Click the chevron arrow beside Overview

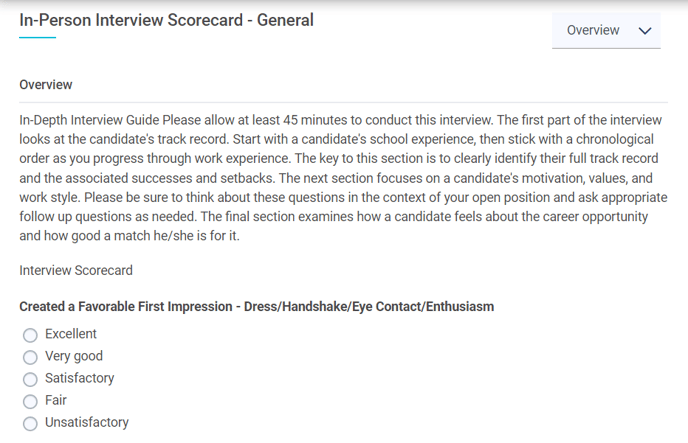tap(644, 31)
